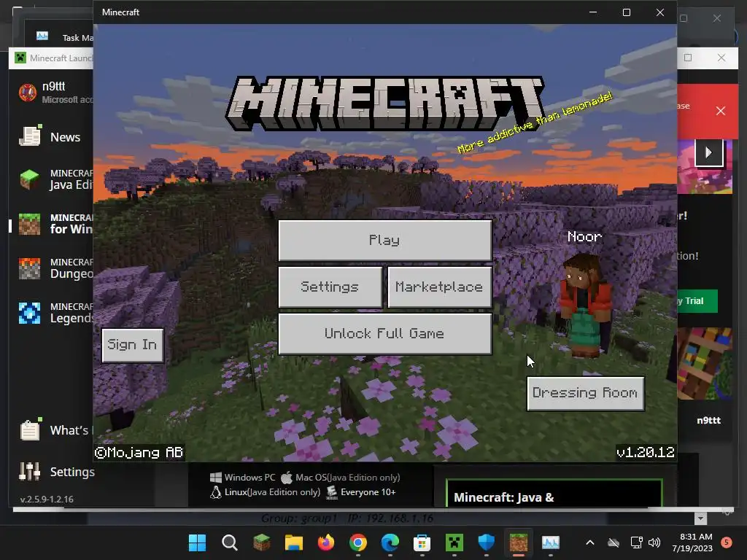Click ©Mojang AB text

[x=139, y=452]
